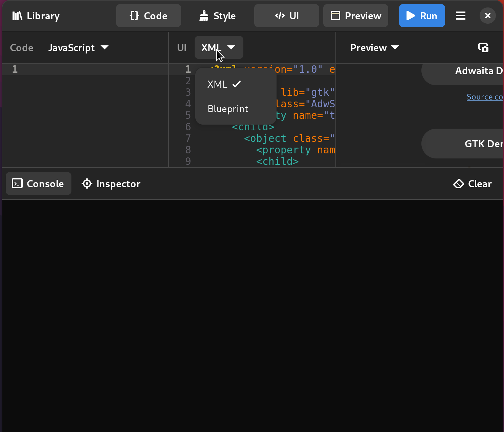
Task: Click inside the JavaScript code editor
Action: tap(85, 102)
